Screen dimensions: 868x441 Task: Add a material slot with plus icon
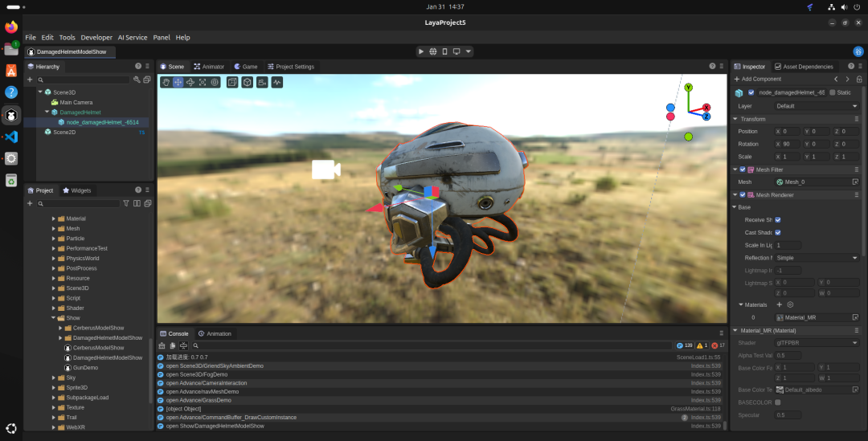point(779,304)
